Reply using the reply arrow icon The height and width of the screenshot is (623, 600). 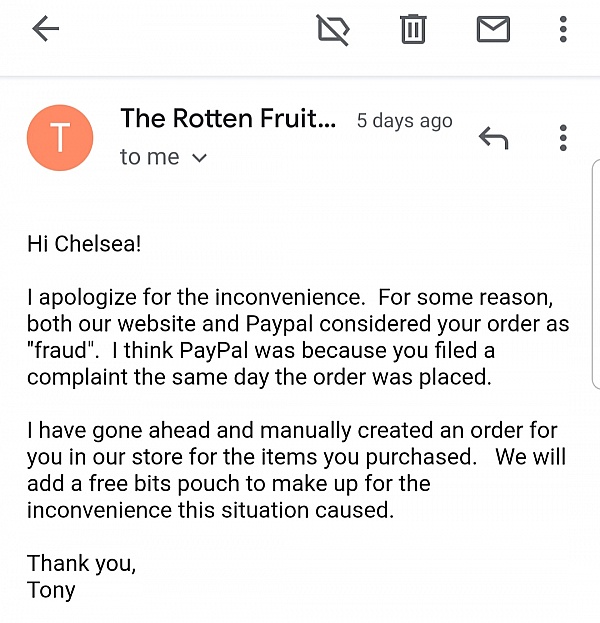click(x=493, y=138)
